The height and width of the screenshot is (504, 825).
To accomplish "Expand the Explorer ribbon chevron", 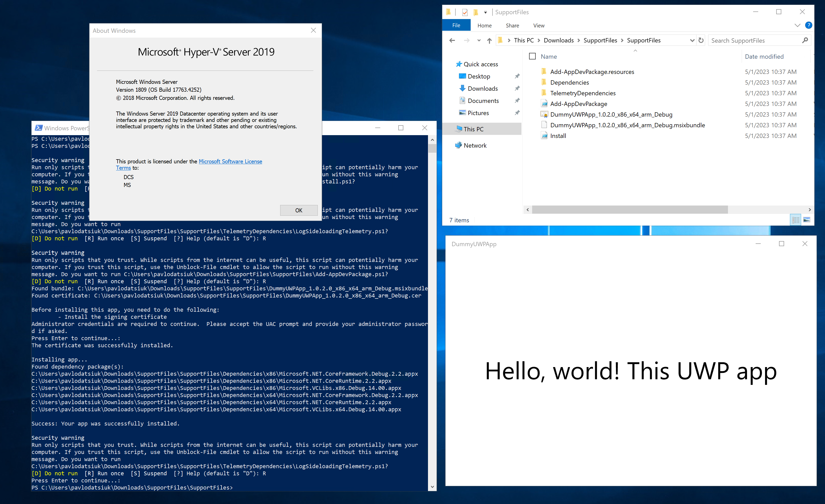I will point(797,25).
